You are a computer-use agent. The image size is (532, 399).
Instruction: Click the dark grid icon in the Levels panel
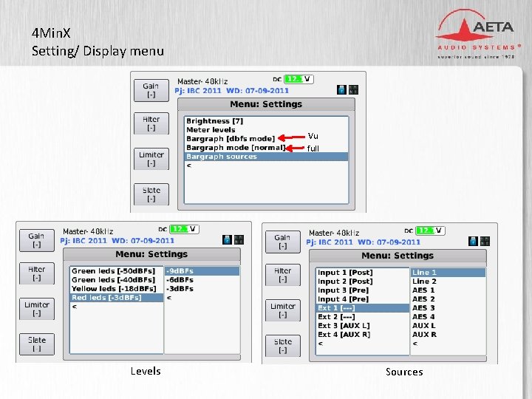[x=239, y=239]
